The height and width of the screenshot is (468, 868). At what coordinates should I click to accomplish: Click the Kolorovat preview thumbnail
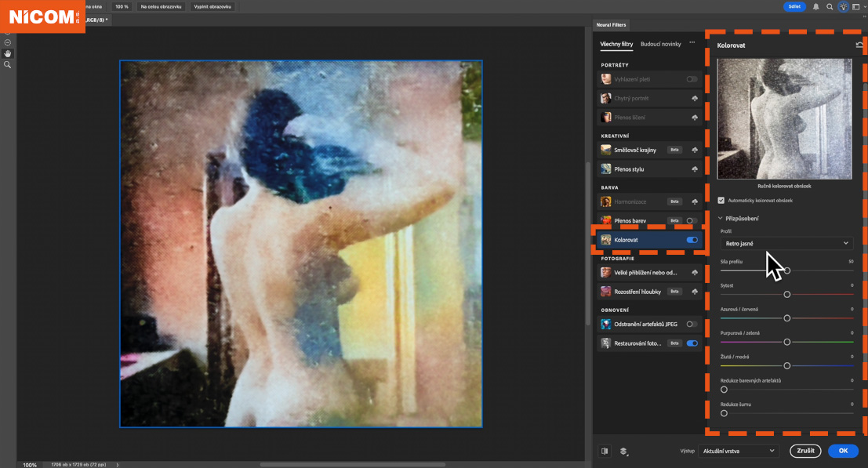[x=784, y=118]
